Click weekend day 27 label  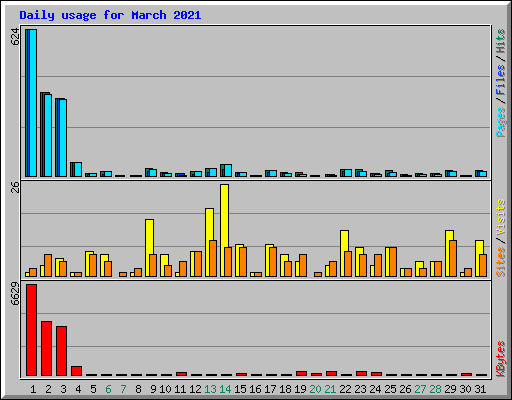tap(420, 389)
